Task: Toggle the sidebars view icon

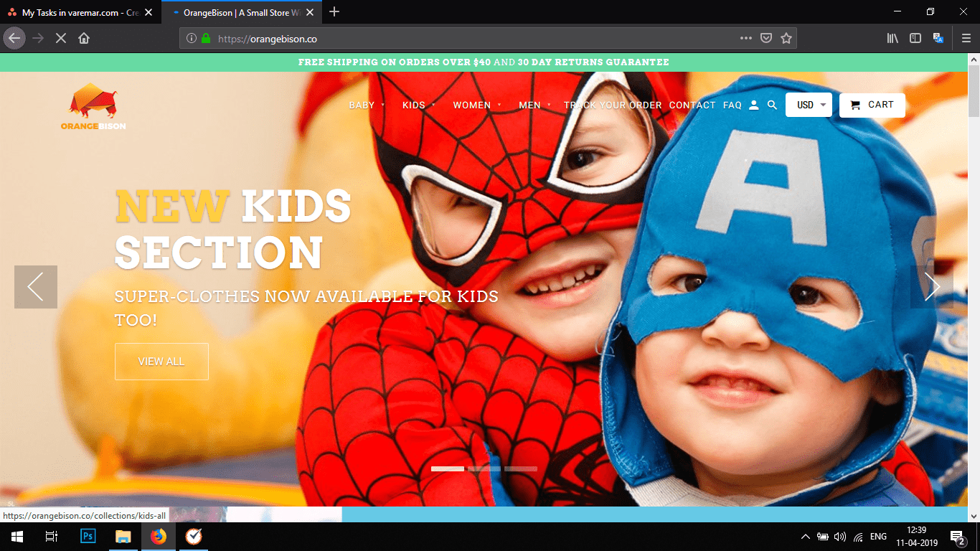Action: pyautogui.click(x=915, y=38)
